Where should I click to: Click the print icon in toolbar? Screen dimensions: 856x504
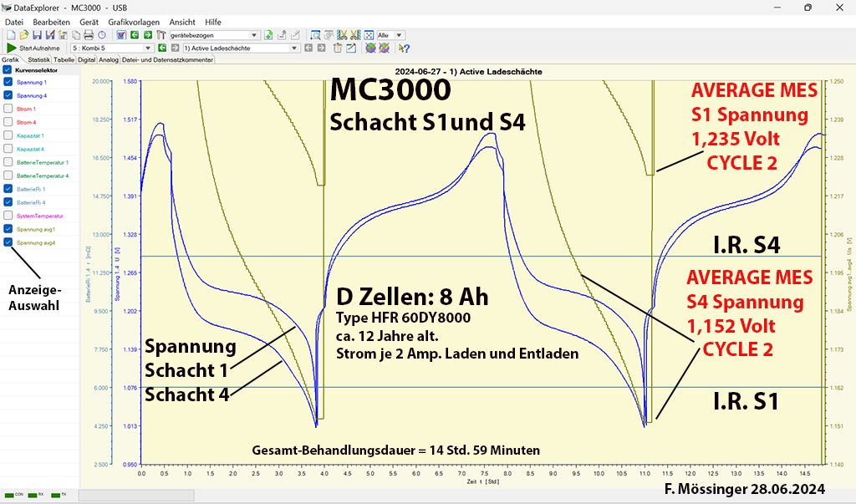pyautogui.click(x=89, y=35)
